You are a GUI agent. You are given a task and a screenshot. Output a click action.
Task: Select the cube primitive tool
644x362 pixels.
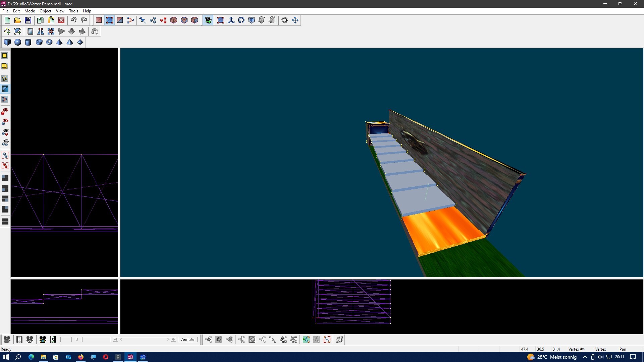pyautogui.click(x=7, y=42)
